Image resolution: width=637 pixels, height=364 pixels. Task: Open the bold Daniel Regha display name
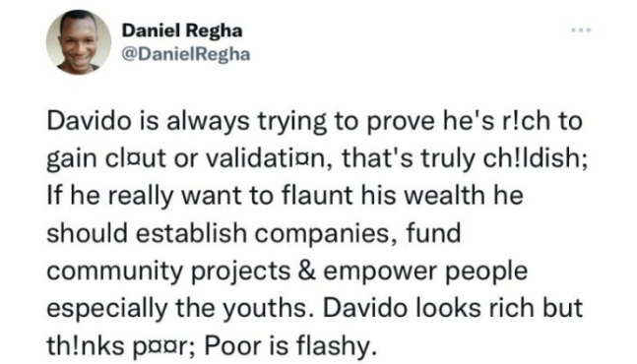pos(182,30)
